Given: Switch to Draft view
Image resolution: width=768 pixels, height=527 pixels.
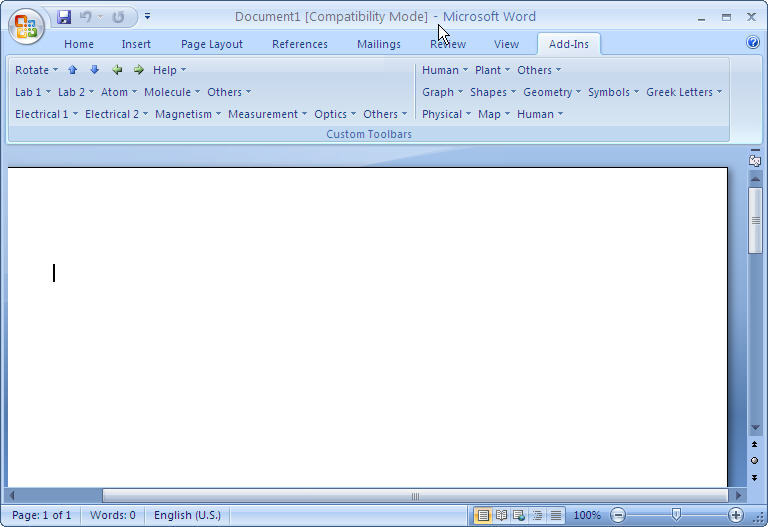Looking at the screenshot, I should (555, 515).
